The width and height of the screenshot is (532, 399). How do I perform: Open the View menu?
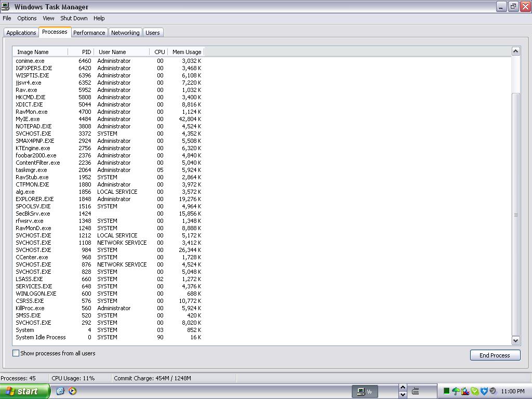click(48, 18)
